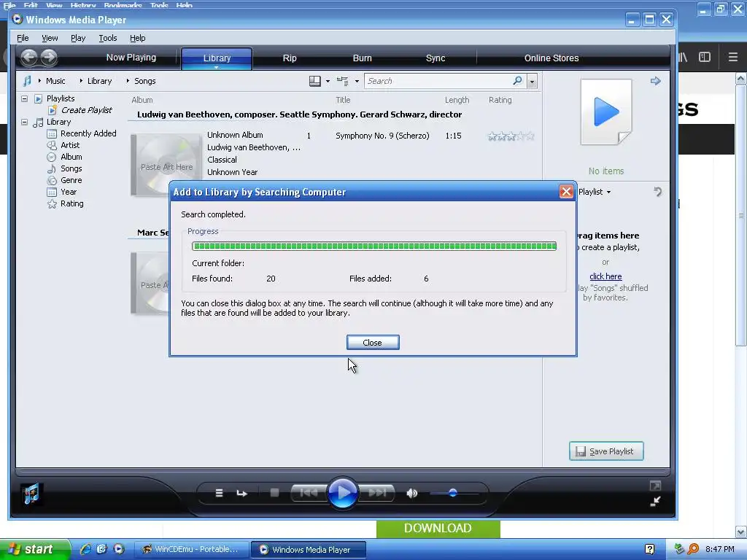Open the View menu in Media Player
The width and height of the screenshot is (747, 560).
tap(50, 38)
